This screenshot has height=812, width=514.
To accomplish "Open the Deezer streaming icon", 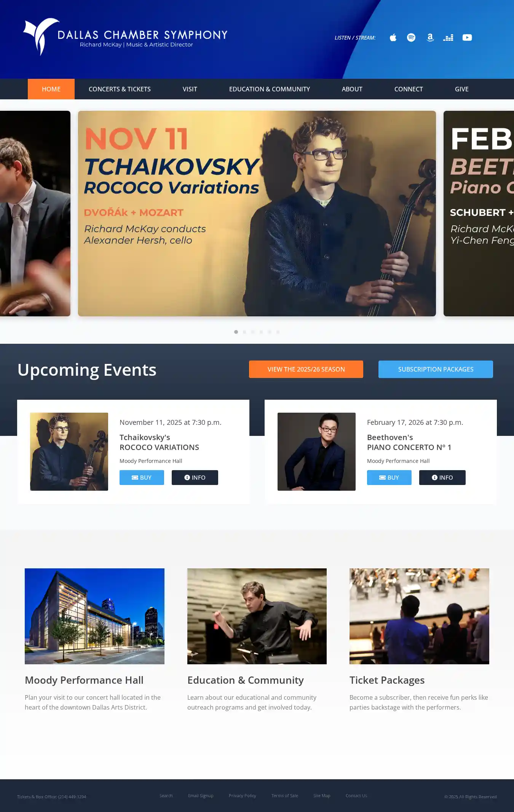I will point(448,37).
